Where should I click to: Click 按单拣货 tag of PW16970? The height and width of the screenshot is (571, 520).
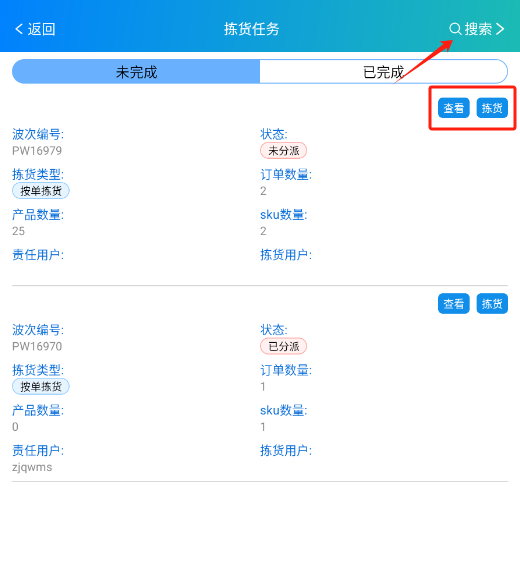[x=41, y=386]
